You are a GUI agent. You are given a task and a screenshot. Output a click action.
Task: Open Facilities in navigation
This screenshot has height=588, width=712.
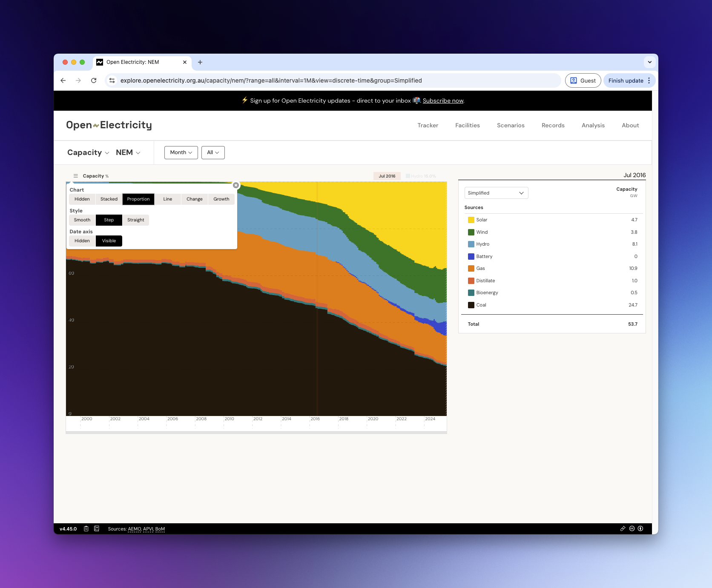(x=468, y=125)
